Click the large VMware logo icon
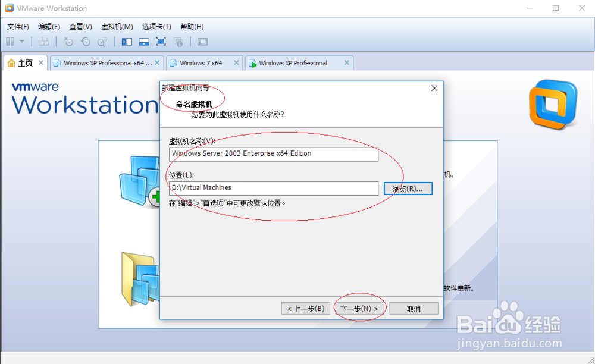This screenshot has width=595, height=364. coord(553,105)
